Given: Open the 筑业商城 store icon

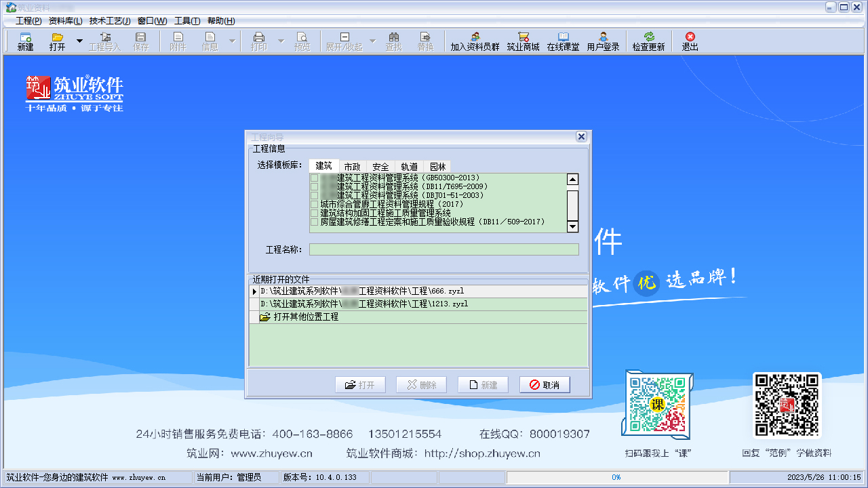Looking at the screenshot, I should point(523,41).
